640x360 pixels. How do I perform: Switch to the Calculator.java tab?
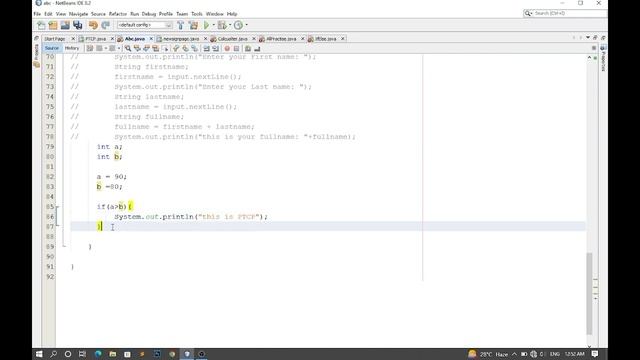[232, 39]
